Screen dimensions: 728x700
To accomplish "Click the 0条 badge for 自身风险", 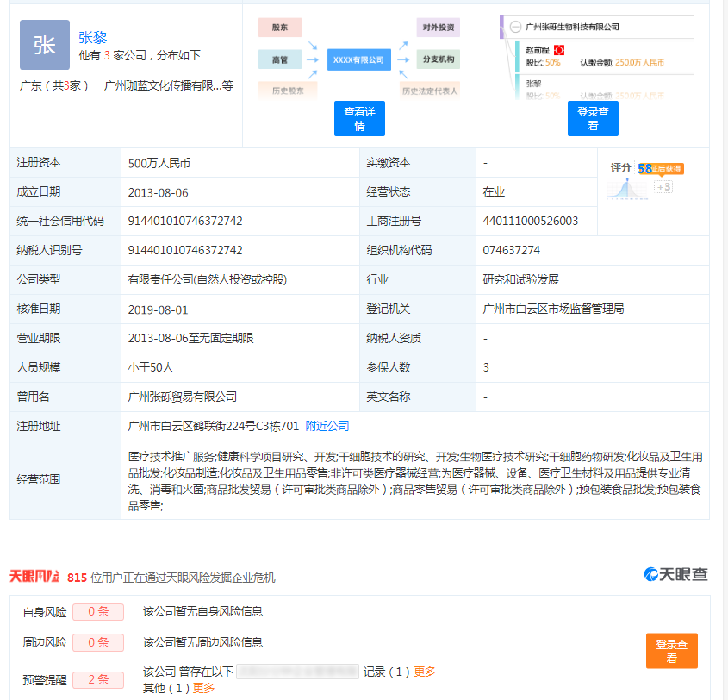I will [x=98, y=612].
